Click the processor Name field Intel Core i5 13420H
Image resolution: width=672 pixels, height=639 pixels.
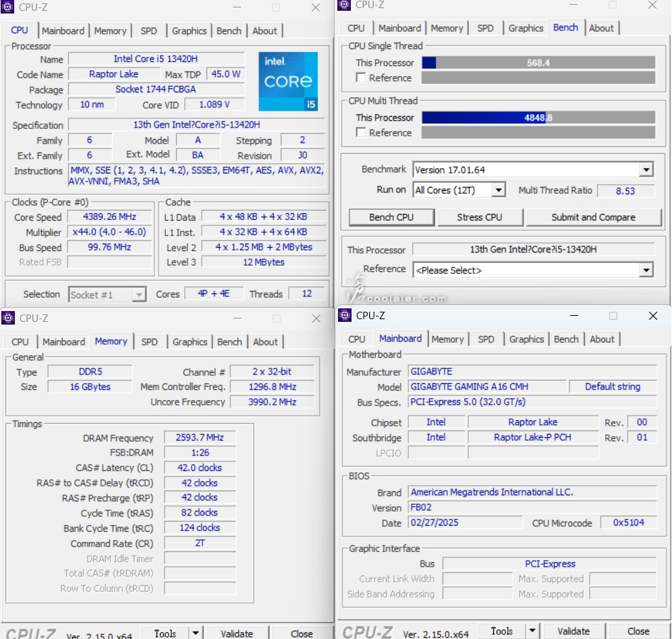(156, 59)
